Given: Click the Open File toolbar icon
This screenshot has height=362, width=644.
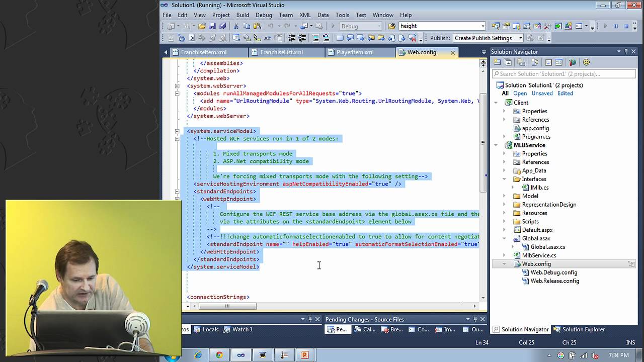Looking at the screenshot, I should [202, 26].
